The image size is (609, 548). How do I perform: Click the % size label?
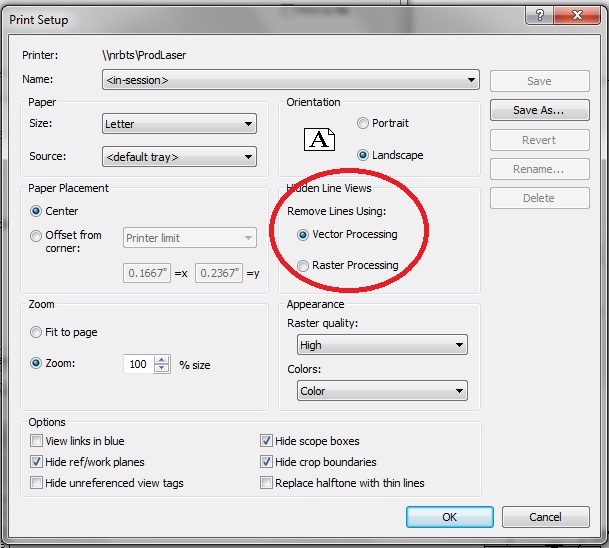pyautogui.click(x=195, y=365)
